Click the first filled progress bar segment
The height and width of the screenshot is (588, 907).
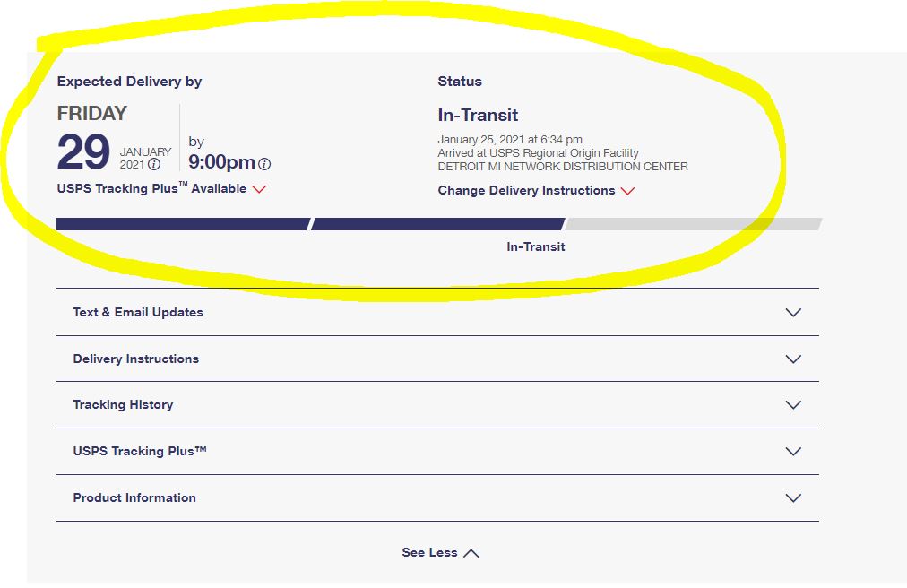click(183, 224)
